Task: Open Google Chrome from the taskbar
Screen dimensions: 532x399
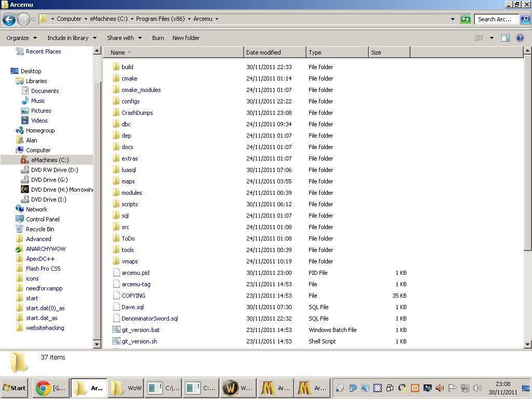Action: (x=51, y=388)
